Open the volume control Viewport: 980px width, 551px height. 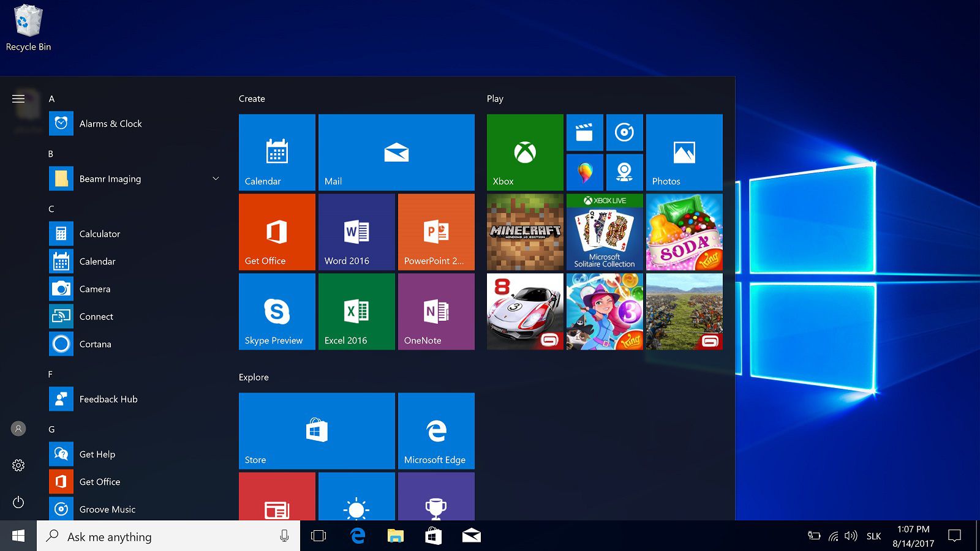coord(851,536)
